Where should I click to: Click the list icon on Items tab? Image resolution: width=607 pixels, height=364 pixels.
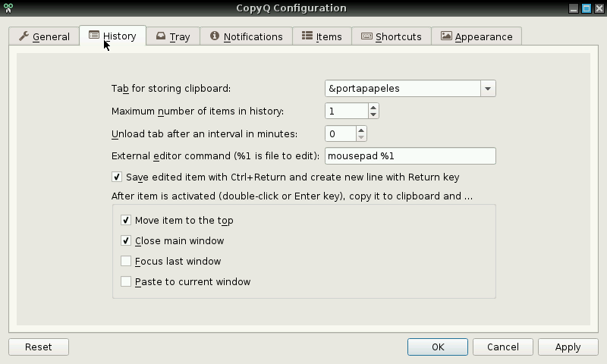tap(307, 36)
